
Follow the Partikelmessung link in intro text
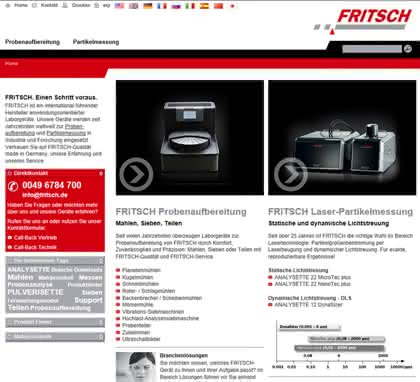66,133
